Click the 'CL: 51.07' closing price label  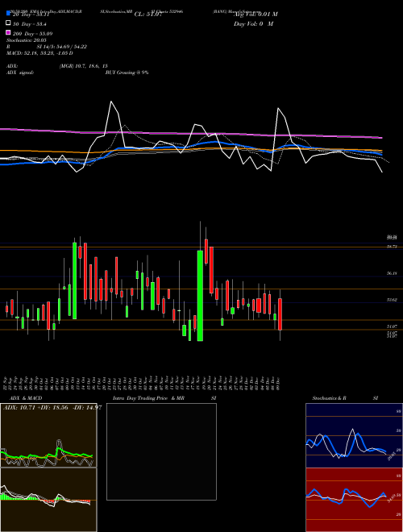[148, 15]
